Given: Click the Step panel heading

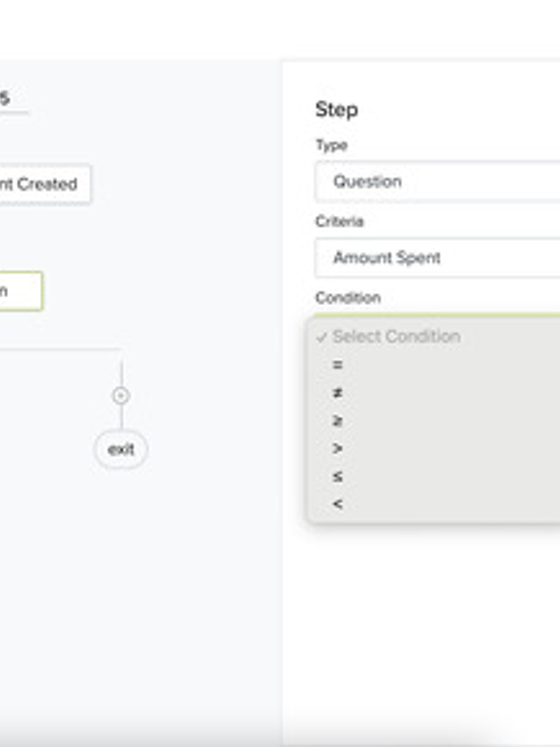Looking at the screenshot, I should 336,110.
